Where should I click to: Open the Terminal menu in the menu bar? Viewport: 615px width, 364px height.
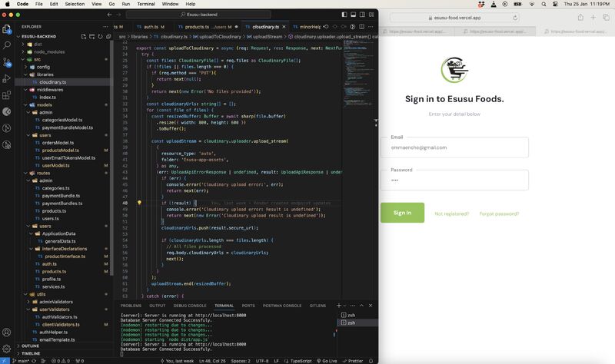click(146, 4)
